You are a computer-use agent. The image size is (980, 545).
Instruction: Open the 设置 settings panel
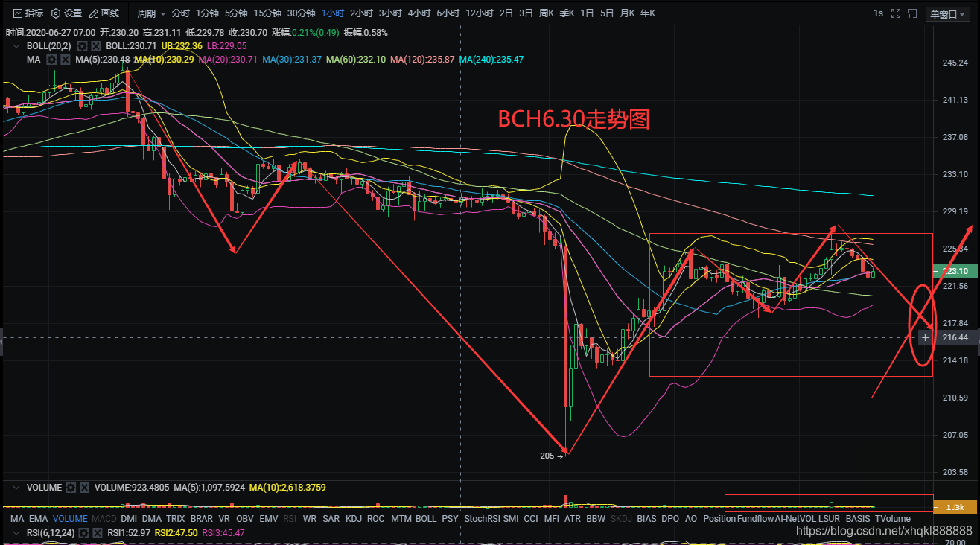(x=66, y=13)
